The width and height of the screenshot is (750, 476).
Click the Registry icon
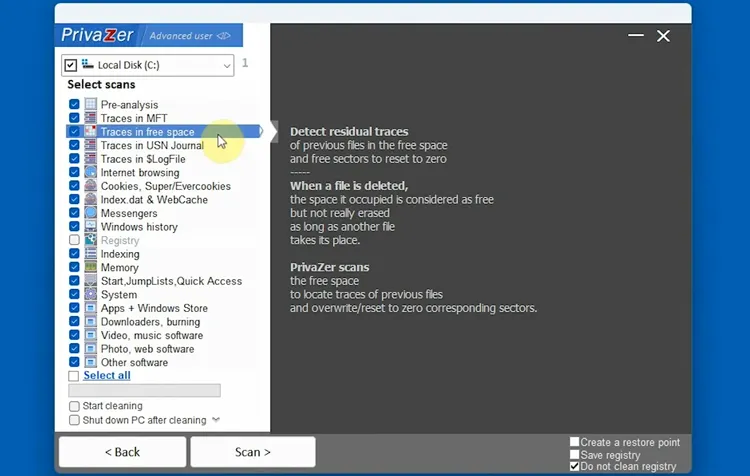pos(90,240)
